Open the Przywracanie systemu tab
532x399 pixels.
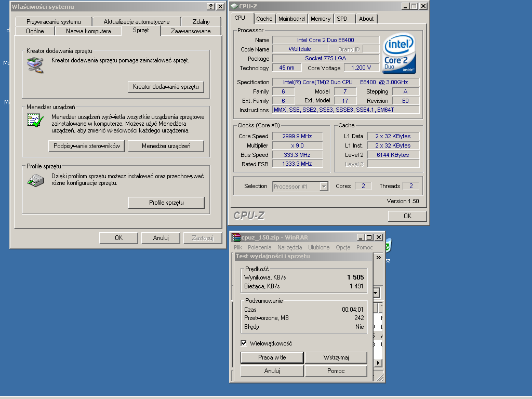pos(54,22)
